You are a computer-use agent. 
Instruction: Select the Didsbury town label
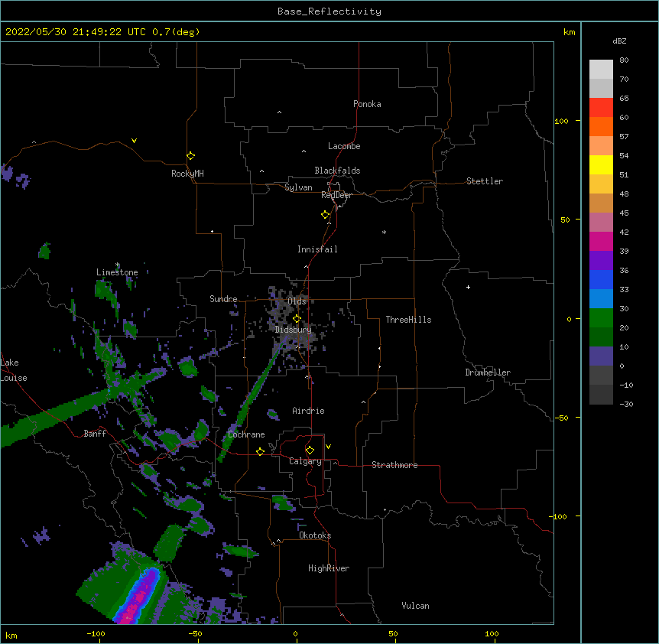pyautogui.click(x=294, y=330)
